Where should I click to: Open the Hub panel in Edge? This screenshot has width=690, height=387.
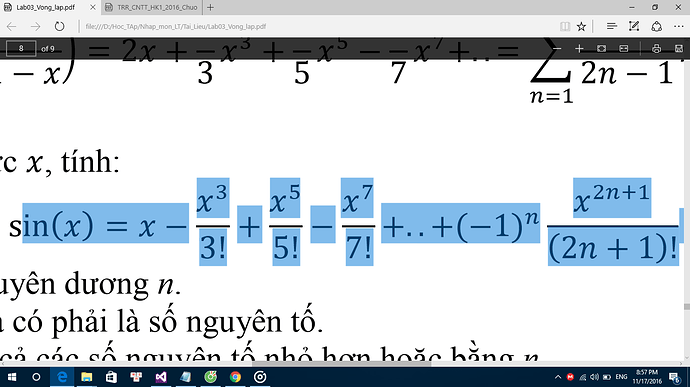tap(611, 26)
